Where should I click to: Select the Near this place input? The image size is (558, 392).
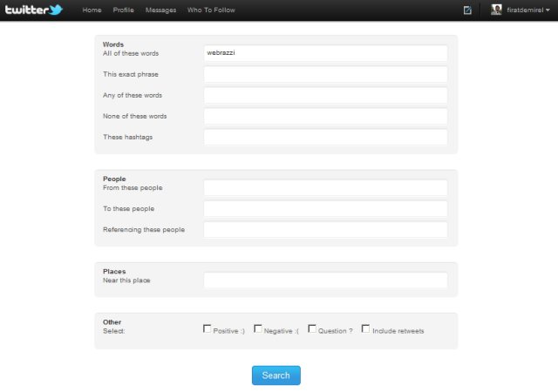(x=325, y=280)
